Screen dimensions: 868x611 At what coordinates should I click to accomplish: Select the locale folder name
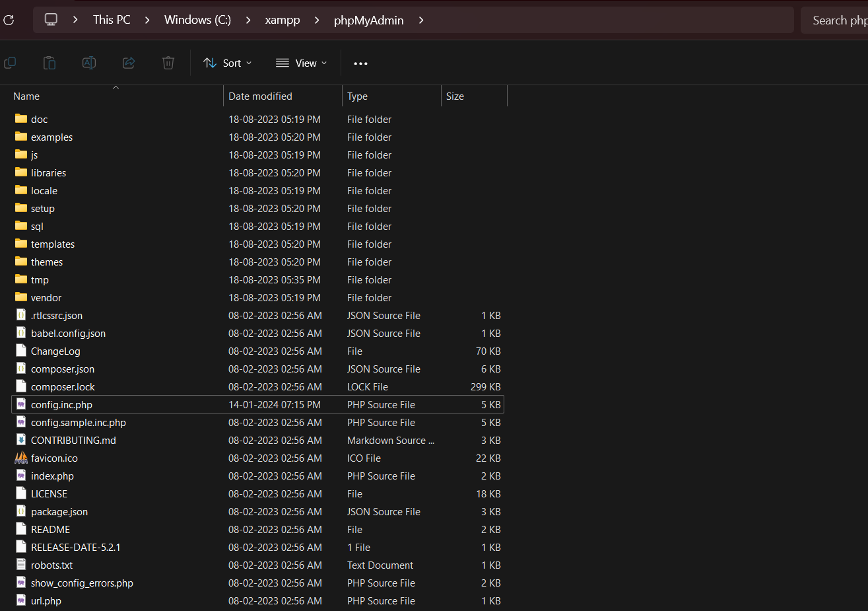pyautogui.click(x=44, y=190)
